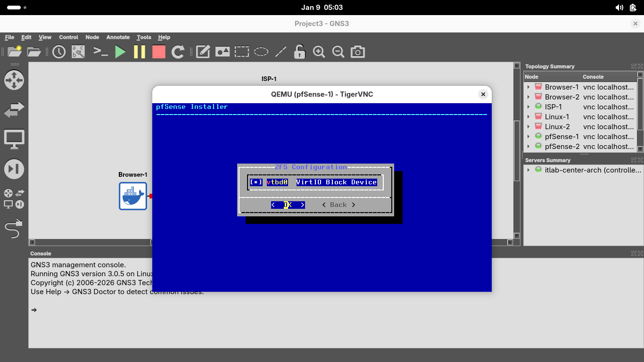The width and height of the screenshot is (644, 362).
Task: Select Back in the ZFS Configuration dialog
Action: coord(338,205)
